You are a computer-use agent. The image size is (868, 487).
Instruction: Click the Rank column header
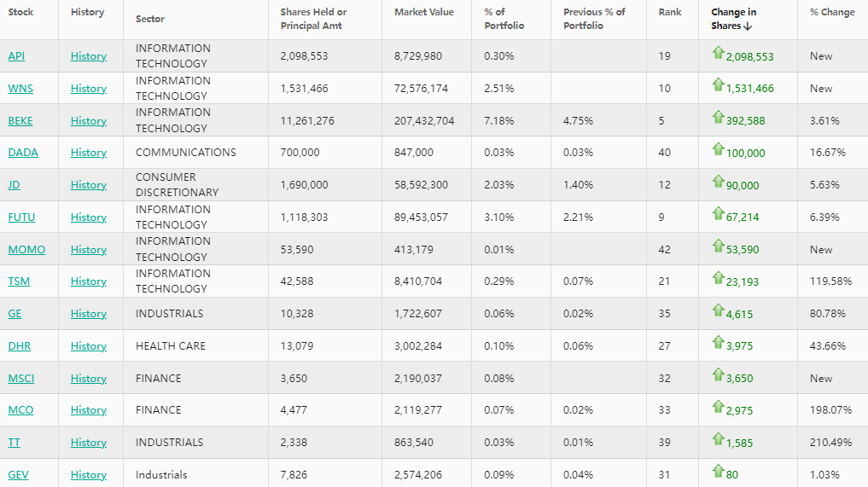coord(670,12)
